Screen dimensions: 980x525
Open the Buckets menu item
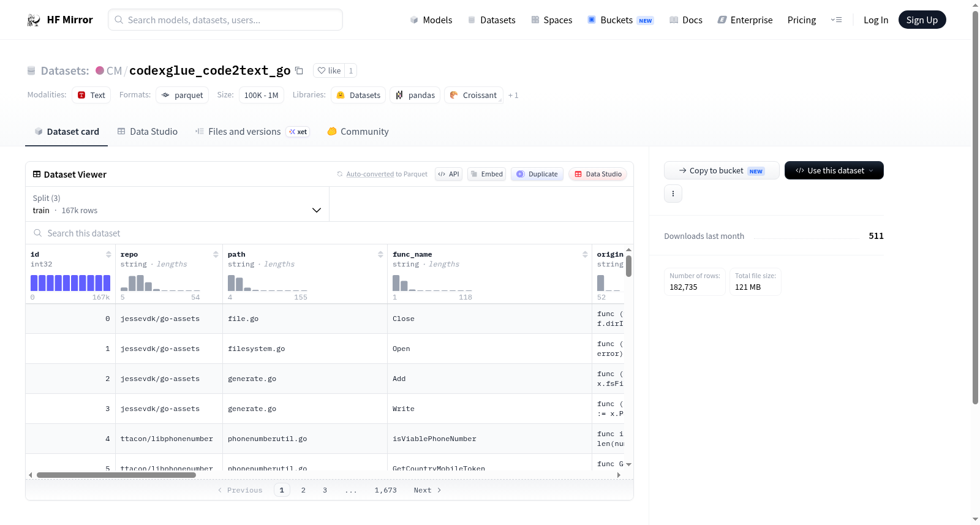[620, 20]
